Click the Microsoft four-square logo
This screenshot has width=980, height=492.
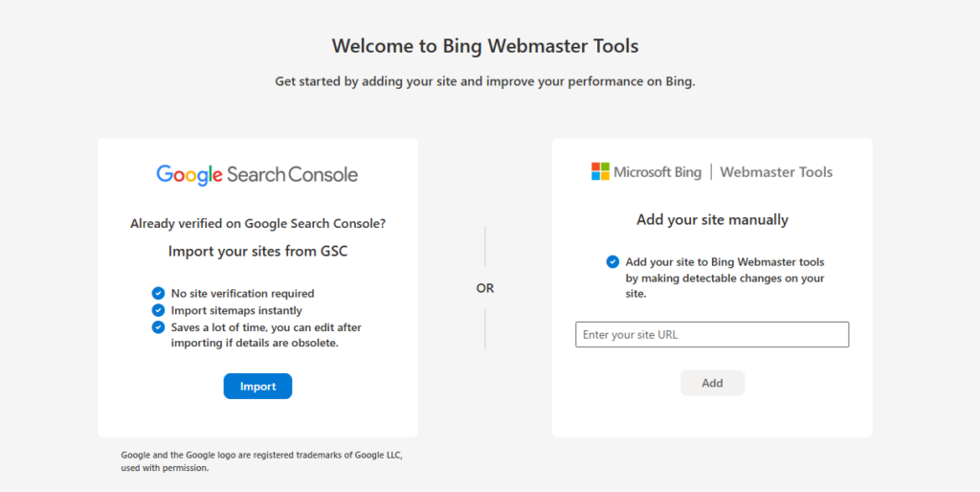pos(600,171)
